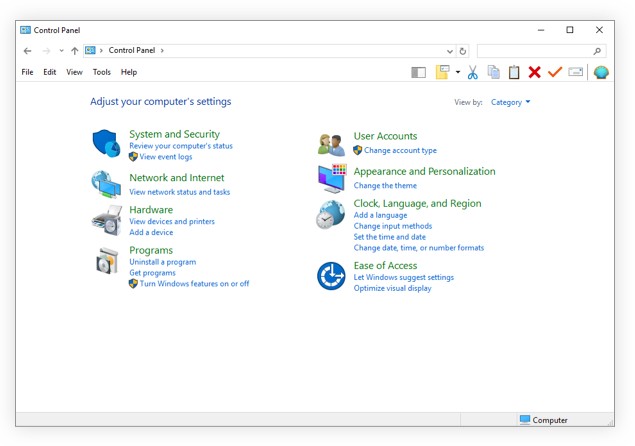
Task: Click the search box in Control Panel
Action: click(535, 50)
